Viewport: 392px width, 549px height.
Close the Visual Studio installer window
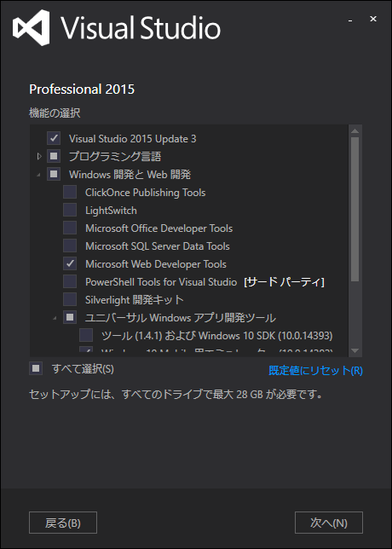click(373, 19)
